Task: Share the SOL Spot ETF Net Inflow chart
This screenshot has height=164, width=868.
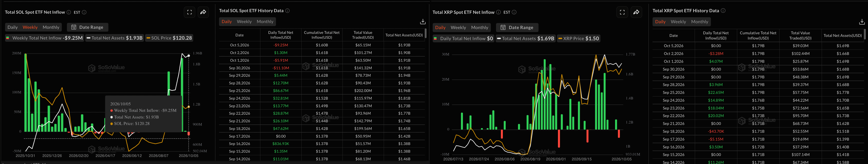Action: (x=203, y=12)
